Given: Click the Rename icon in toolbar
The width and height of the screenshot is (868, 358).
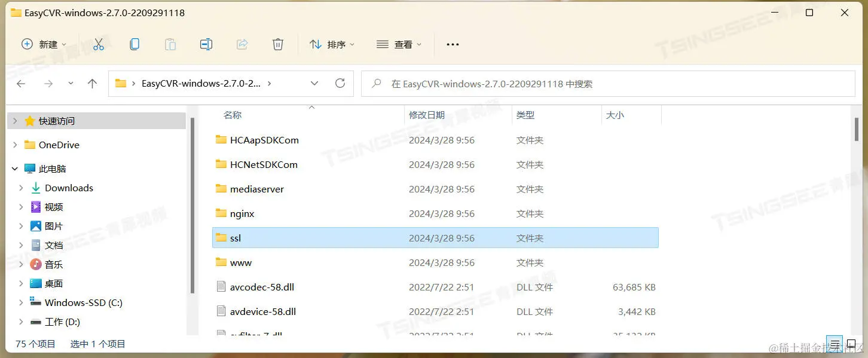Looking at the screenshot, I should click(206, 44).
